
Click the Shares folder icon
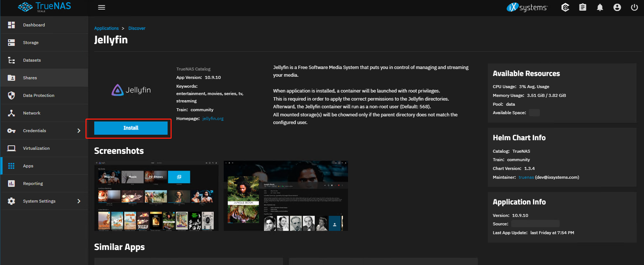point(11,78)
